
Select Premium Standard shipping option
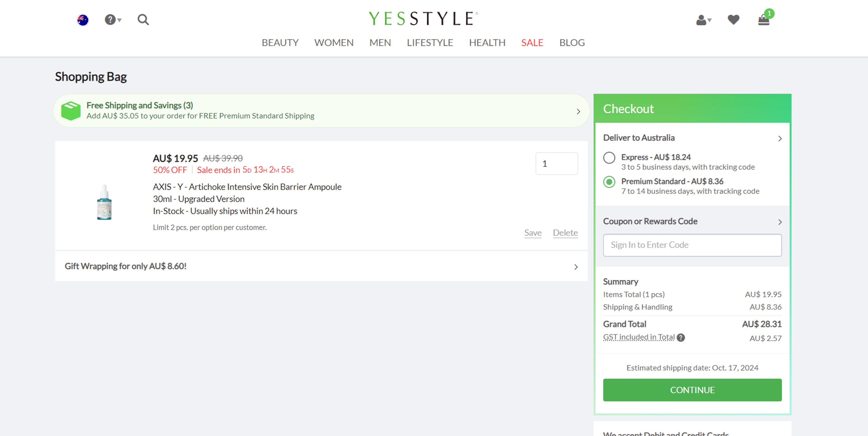point(609,182)
